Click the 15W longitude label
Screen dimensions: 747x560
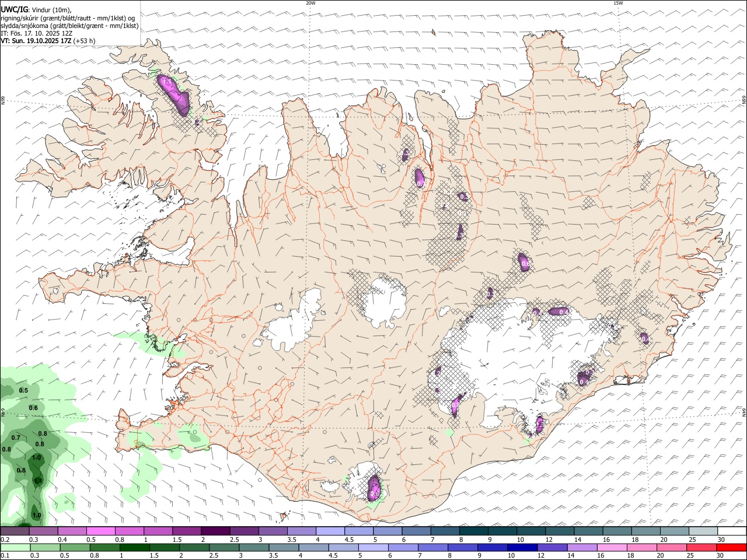(618, 3)
